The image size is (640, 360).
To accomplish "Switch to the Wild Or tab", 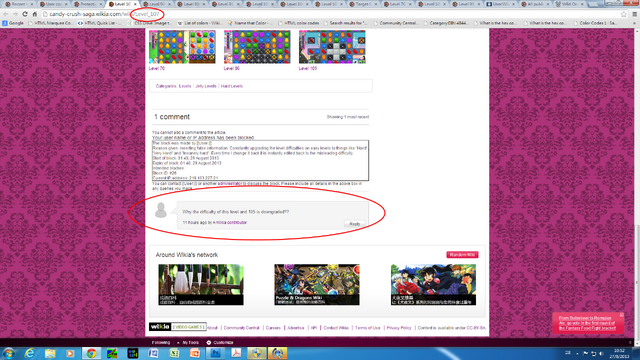I will coord(569,4).
